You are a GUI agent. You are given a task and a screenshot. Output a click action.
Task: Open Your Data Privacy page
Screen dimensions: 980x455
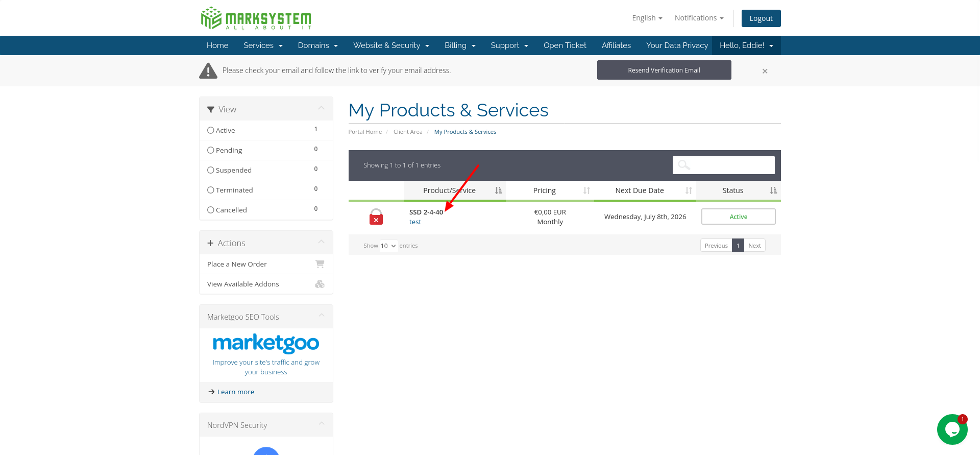(x=677, y=45)
